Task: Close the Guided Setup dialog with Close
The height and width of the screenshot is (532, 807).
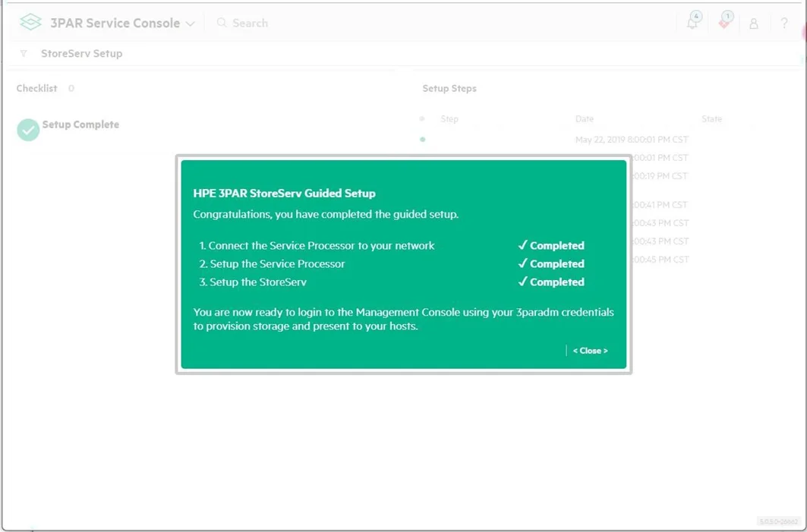Action: tap(591, 351)
